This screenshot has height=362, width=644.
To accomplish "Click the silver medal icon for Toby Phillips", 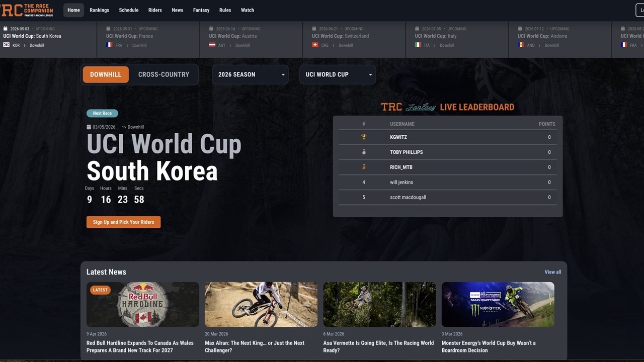I will click(364, 152).
